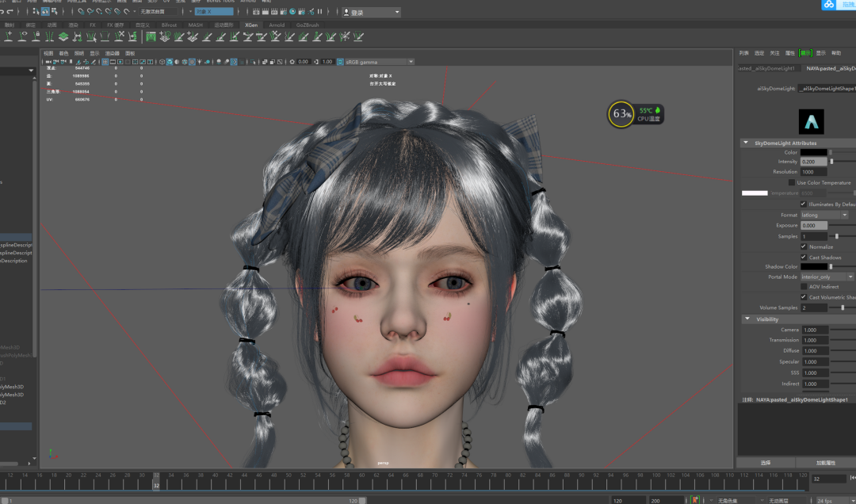Click the Intensity slider handle

831,162
